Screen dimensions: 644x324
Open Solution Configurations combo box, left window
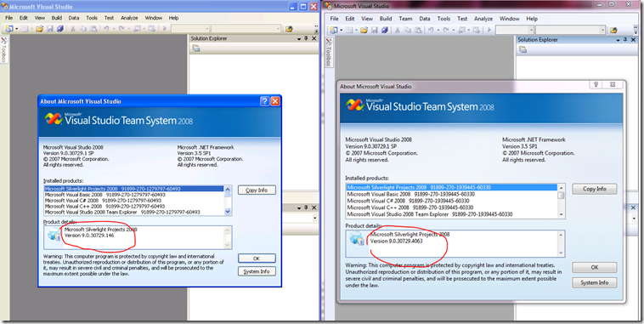click(190, 29)
